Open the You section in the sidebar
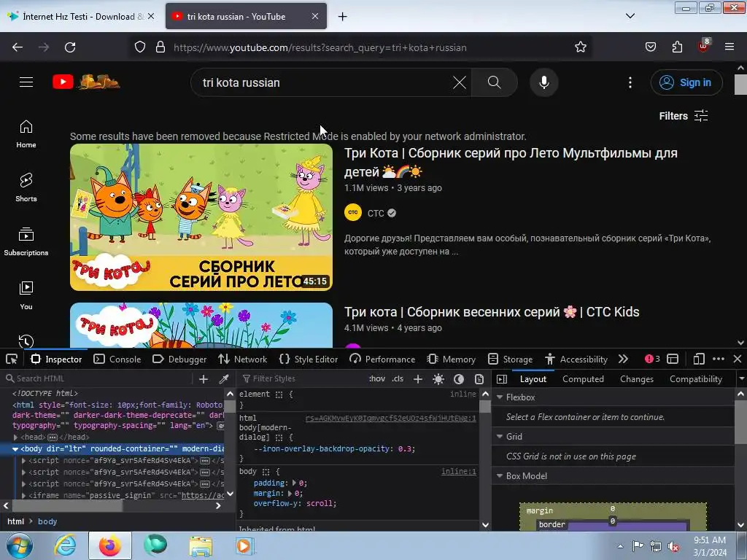Image resolution: width=747 pixels, height=560 pixels. pyautogui.click(x=26, y=295)
